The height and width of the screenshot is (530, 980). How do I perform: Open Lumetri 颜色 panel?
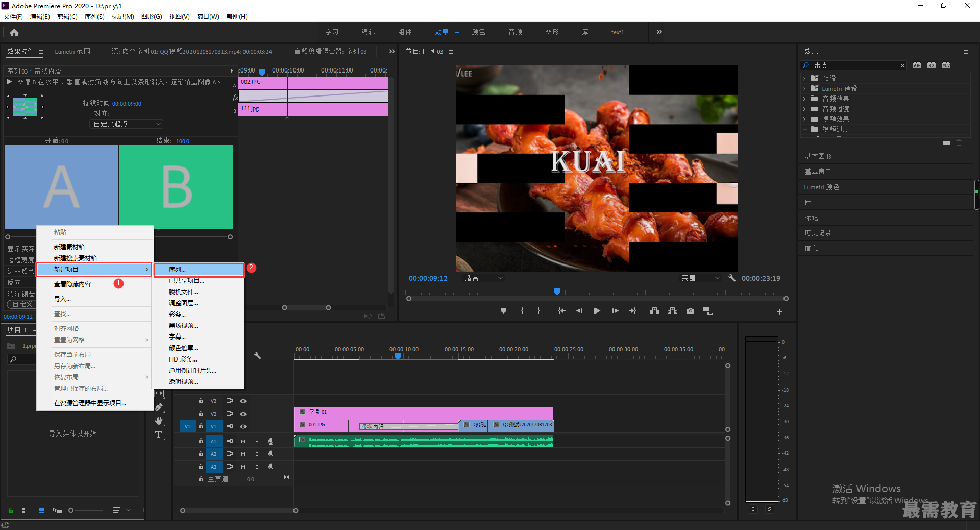tap(822, 187)
